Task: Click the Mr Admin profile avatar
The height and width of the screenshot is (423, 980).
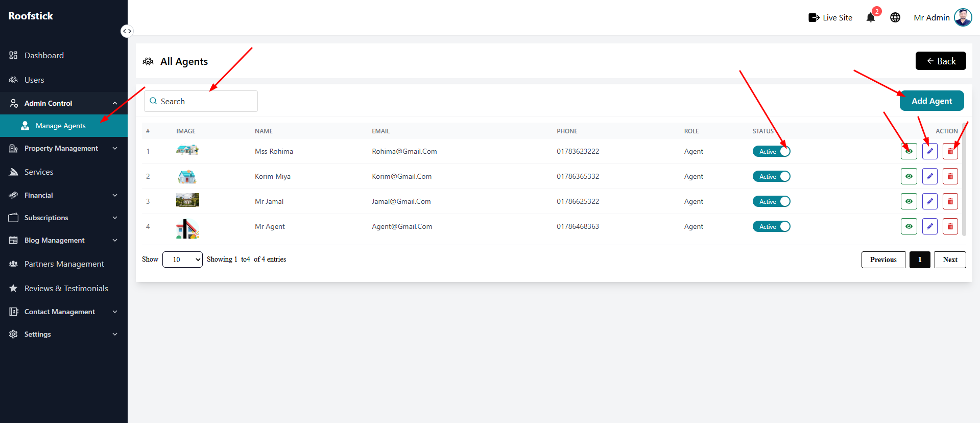Action: point(963,17)
